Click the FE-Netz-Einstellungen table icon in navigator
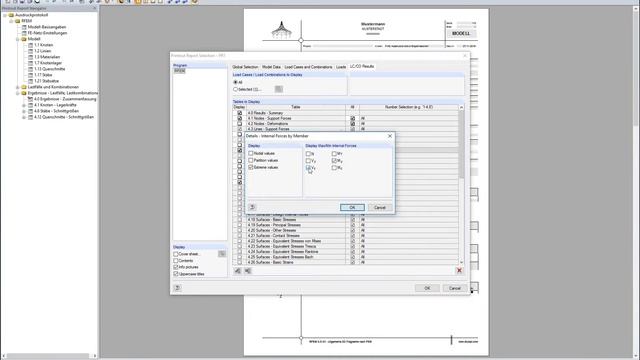The width and height of the screenshot is (640, 360). [24, 33]
